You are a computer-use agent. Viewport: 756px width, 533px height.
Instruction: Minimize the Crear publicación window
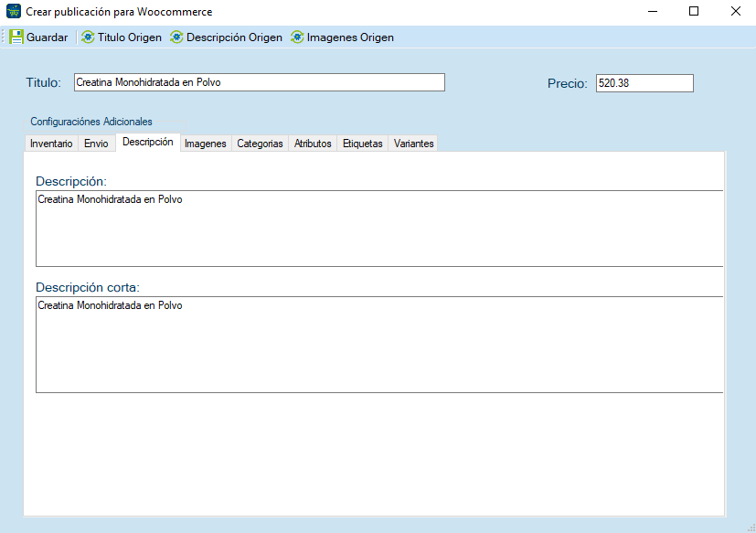tap(653, 11)
